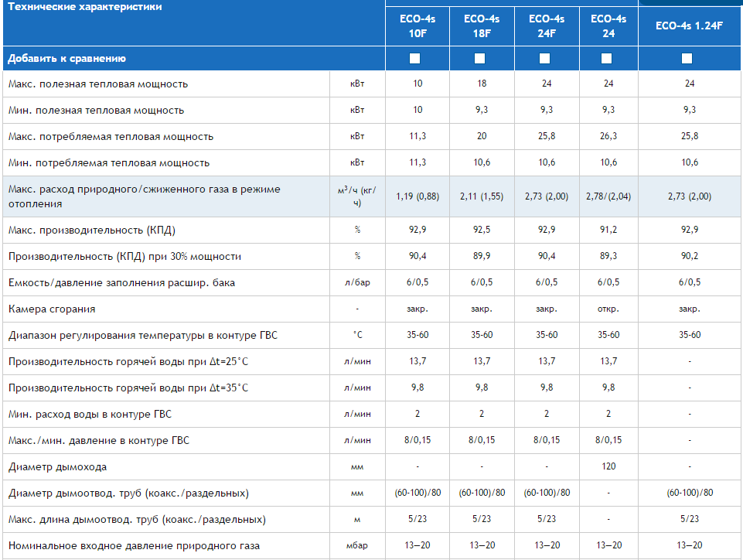Check compare box for ECO-4s 24
This screenshot has height=560, width=743.
[x=606, y=58]
